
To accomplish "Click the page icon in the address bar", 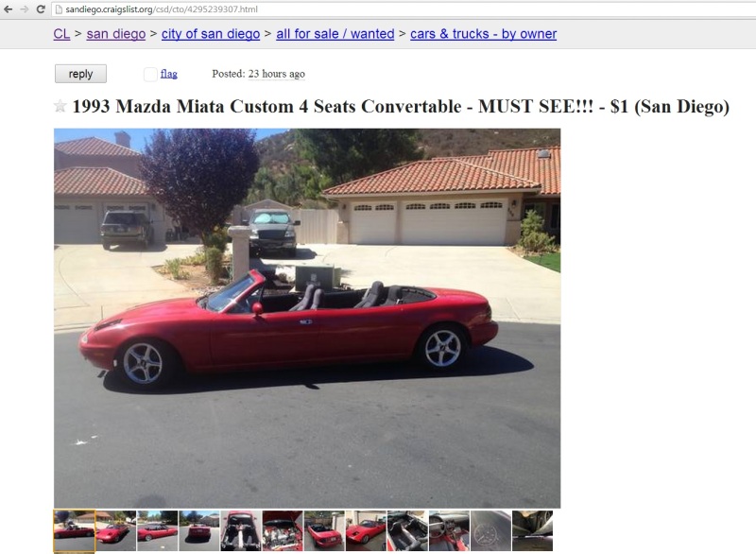I will tap(59, 9).
